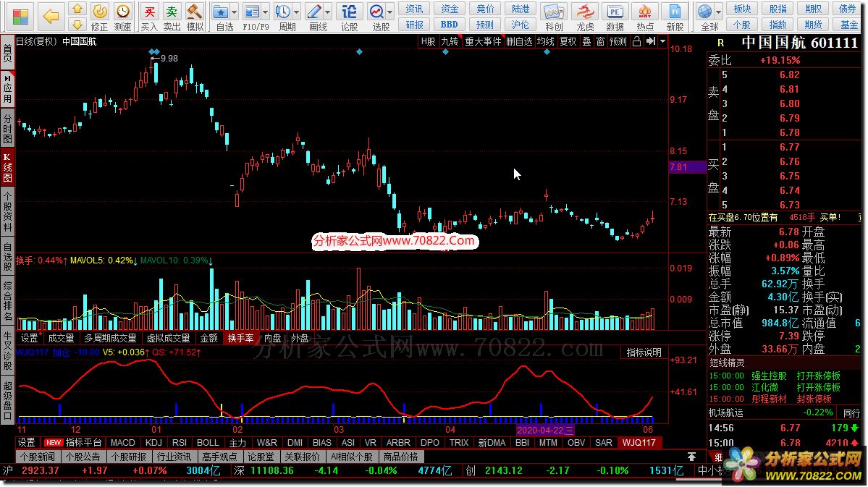Click the 7.81 purple price marker
Screen dimensions: 868x487
686,167
